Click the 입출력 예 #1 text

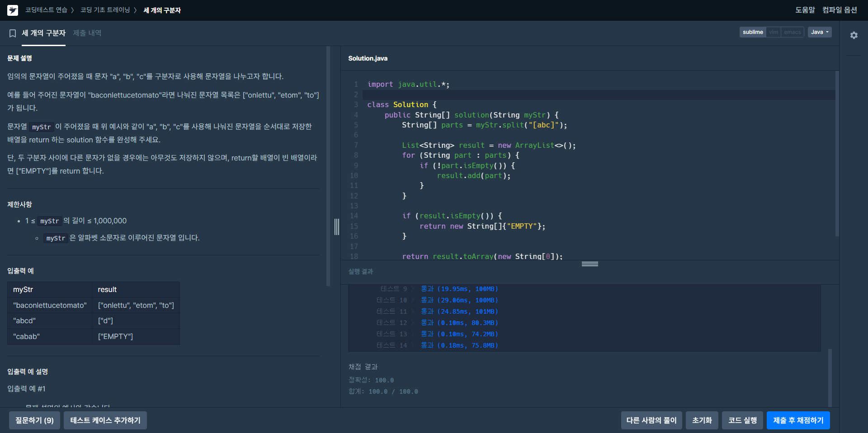point(26,389)
